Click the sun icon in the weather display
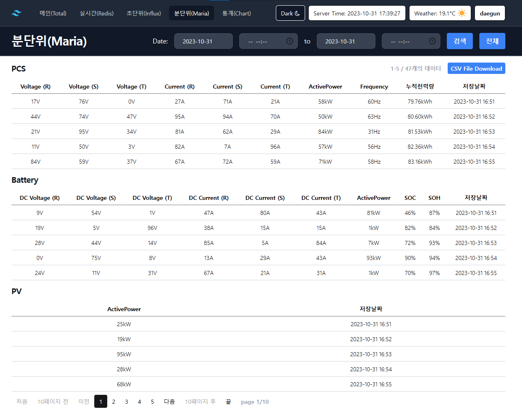 tap(461, 13)
